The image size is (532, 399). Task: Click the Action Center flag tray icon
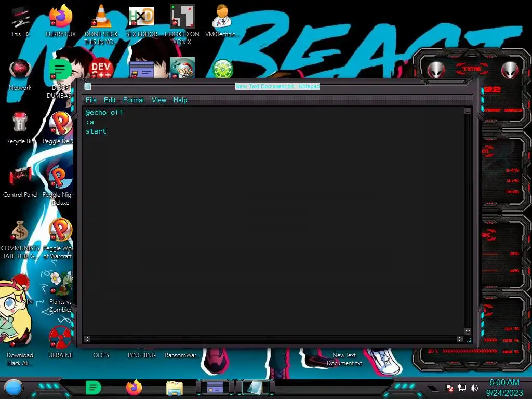449,388
